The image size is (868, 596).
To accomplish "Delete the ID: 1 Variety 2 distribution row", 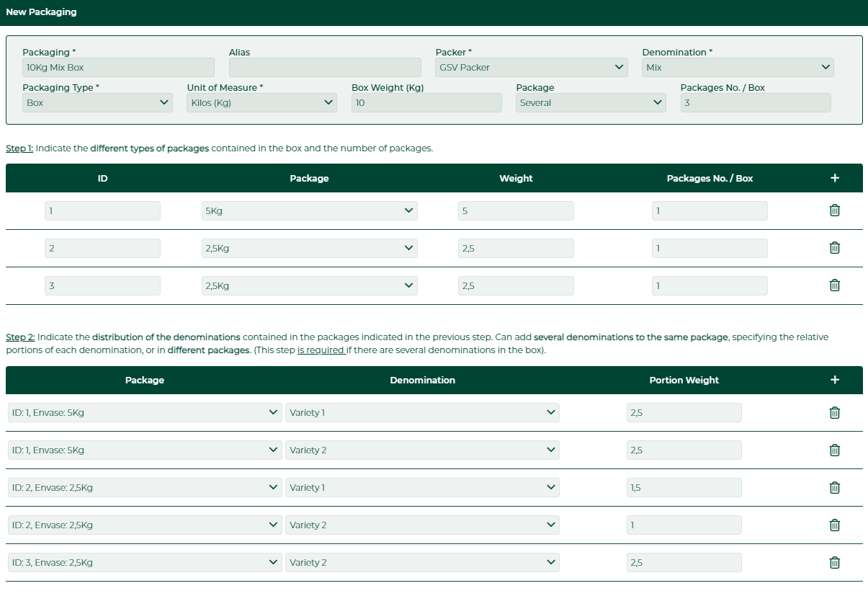I will point(835,450).
